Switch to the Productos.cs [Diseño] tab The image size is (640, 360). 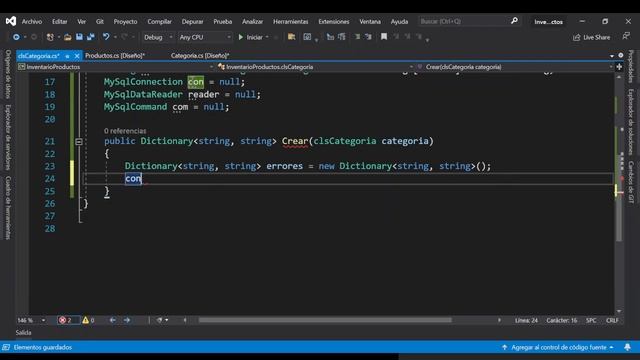tap(115, 56)
